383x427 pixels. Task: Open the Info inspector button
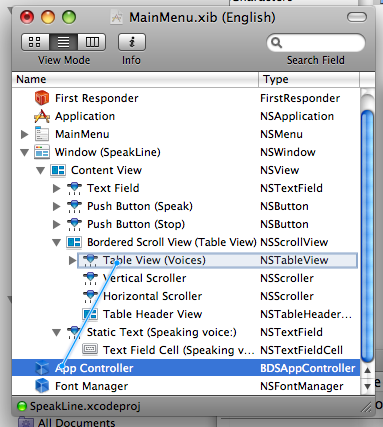[132, 42]
